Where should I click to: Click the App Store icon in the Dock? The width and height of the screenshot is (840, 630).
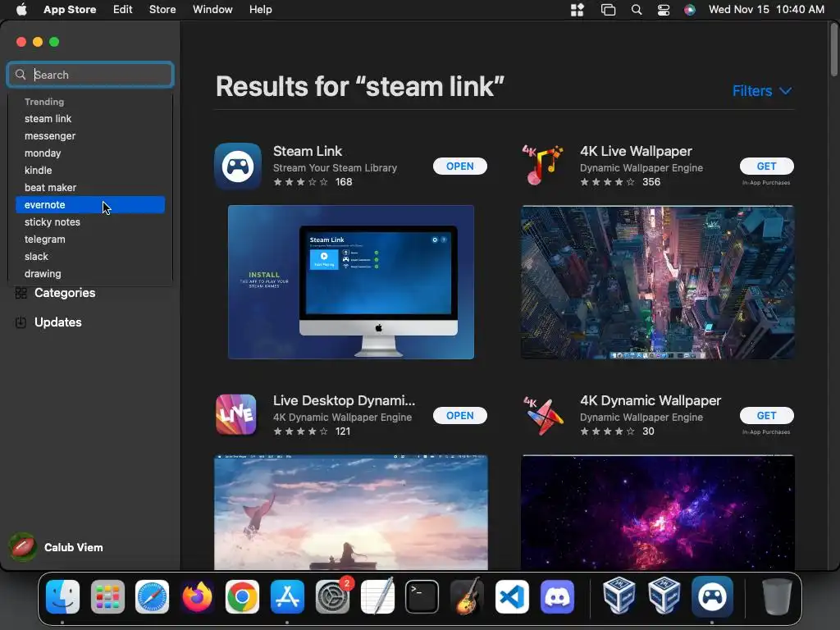pos(287,597)
